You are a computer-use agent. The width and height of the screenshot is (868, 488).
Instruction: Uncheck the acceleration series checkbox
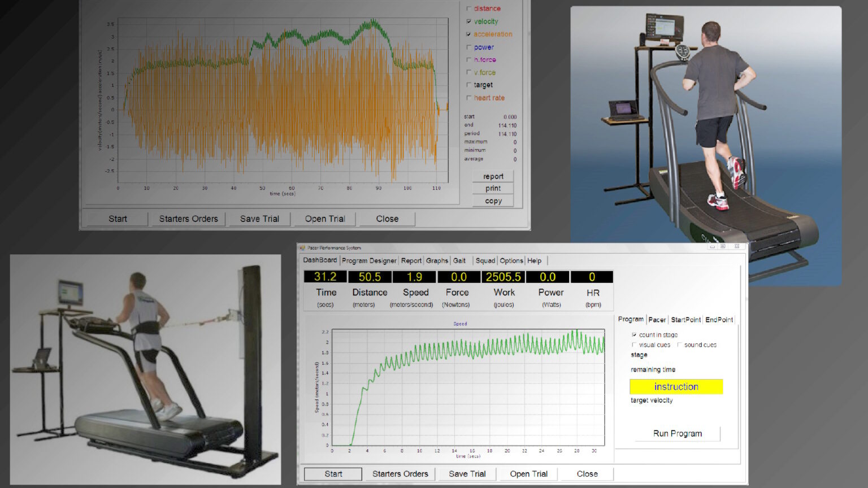coord(468,34)
